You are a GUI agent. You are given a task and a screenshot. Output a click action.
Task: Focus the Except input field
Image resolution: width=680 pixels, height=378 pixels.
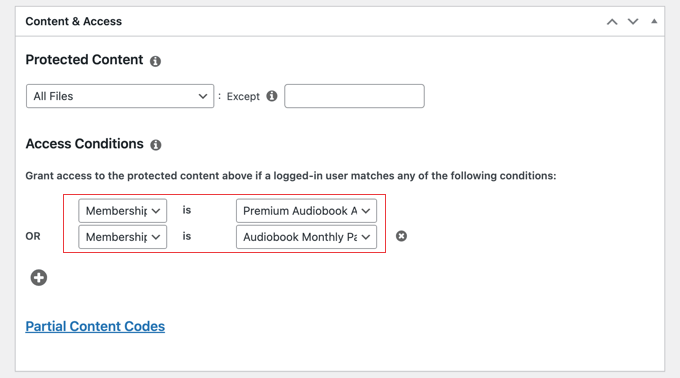pos(354,96)
